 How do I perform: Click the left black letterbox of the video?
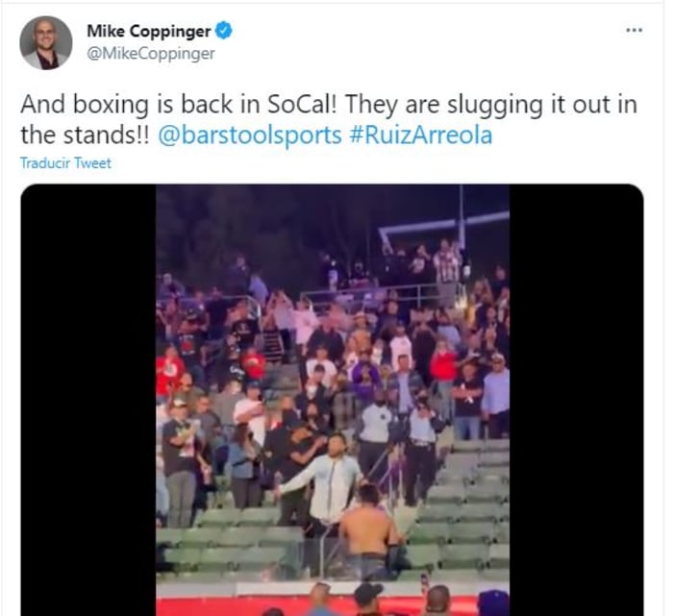click(88, 400)
